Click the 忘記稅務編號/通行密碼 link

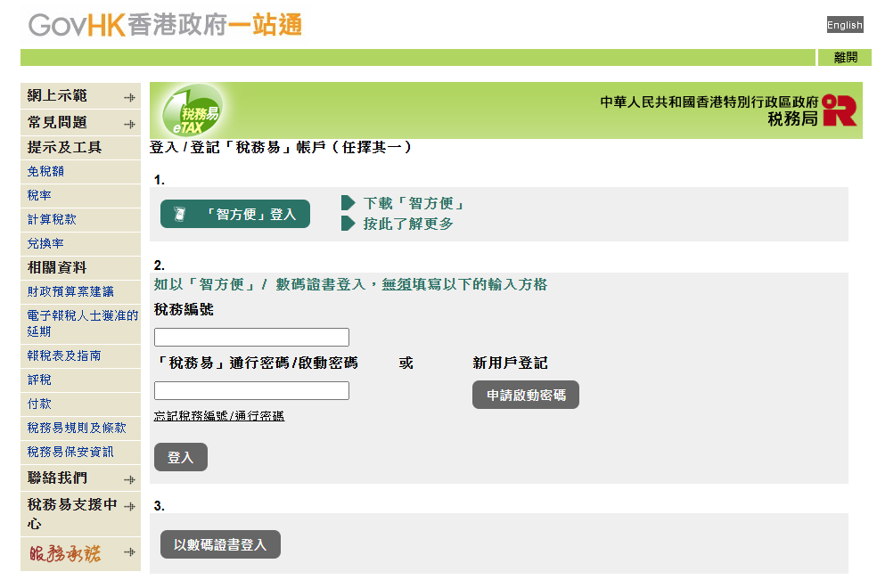[219, 416]
